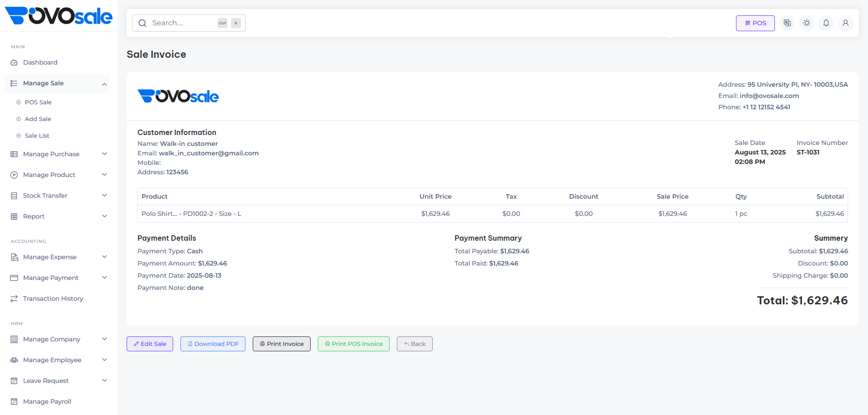Image resolution: width=868 pixels, height=415 pixels.
Task: Open Manage Payroll menu item
Action: coord(47,402)
